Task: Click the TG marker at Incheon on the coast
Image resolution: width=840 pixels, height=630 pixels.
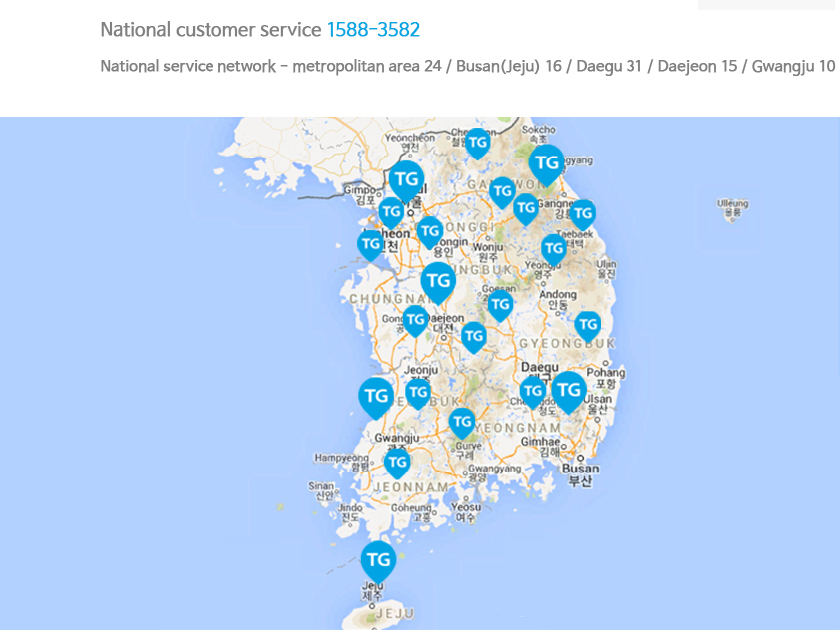Action: coord(371,245)
